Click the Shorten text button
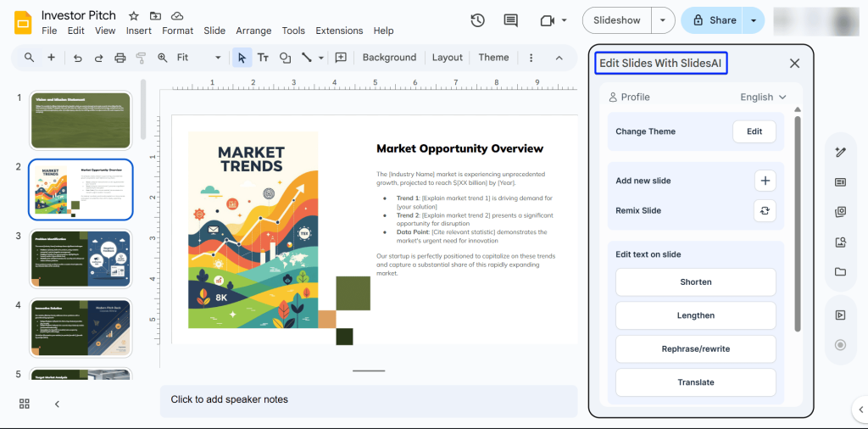 (695, 282)
